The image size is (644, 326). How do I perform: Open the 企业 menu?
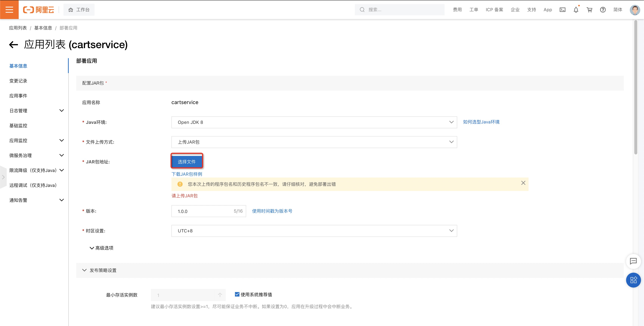click(x=515, y=10)
